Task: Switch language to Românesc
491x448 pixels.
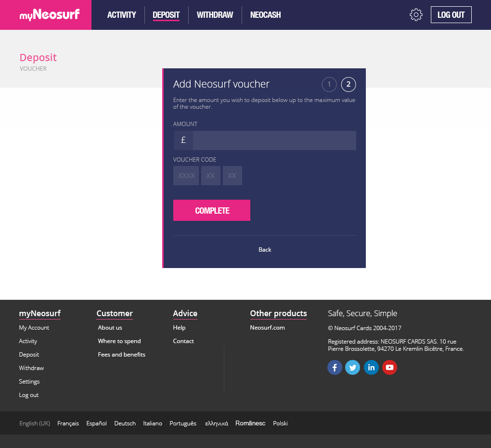Action: (x=250, y=423)
